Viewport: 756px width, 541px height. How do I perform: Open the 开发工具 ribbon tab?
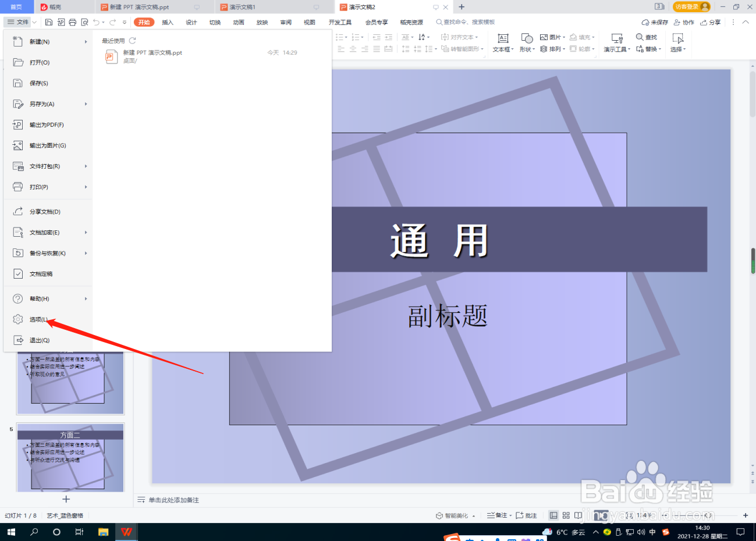340,22
